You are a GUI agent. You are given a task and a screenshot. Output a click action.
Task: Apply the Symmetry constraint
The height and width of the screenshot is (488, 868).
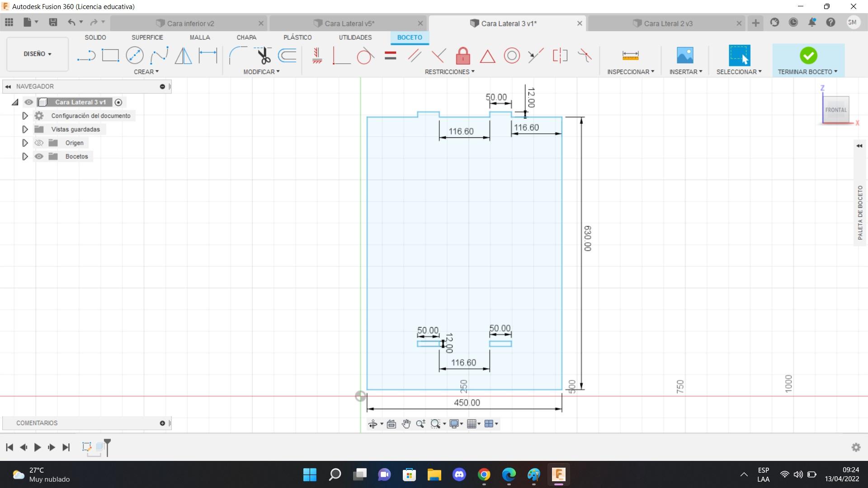pyautogui.click(x=560, y=56)
